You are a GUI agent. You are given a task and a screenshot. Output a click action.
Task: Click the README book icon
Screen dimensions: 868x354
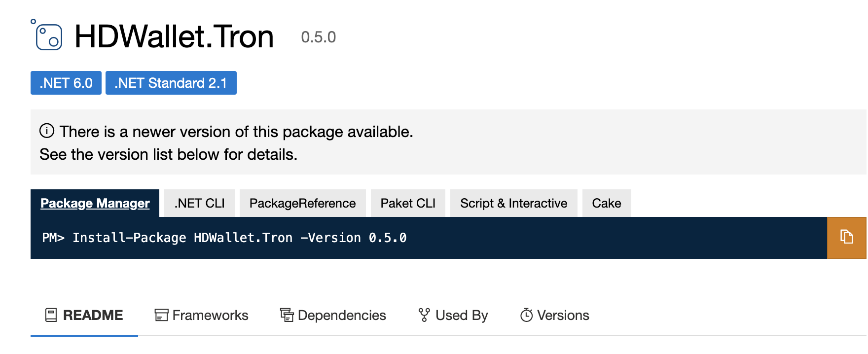pos(51,315)
